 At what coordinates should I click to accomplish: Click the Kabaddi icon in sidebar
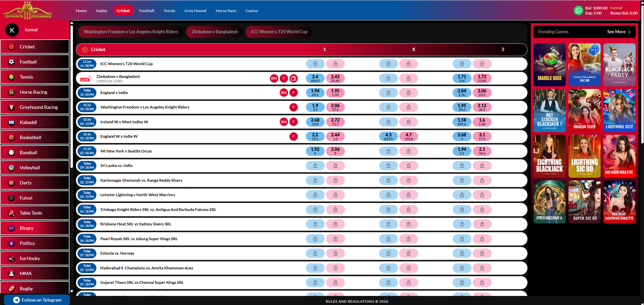11,122
